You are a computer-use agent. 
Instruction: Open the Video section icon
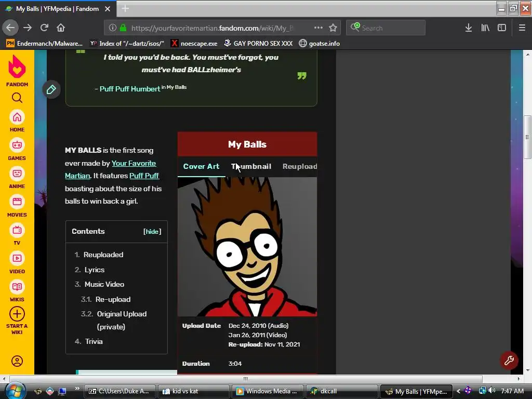pyautogui.click(x=17, y=259)
